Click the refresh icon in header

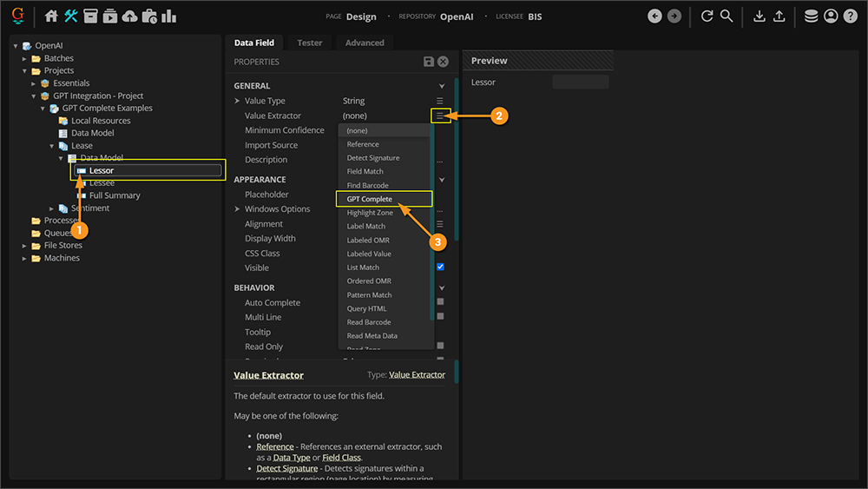[x=707, y=17]
